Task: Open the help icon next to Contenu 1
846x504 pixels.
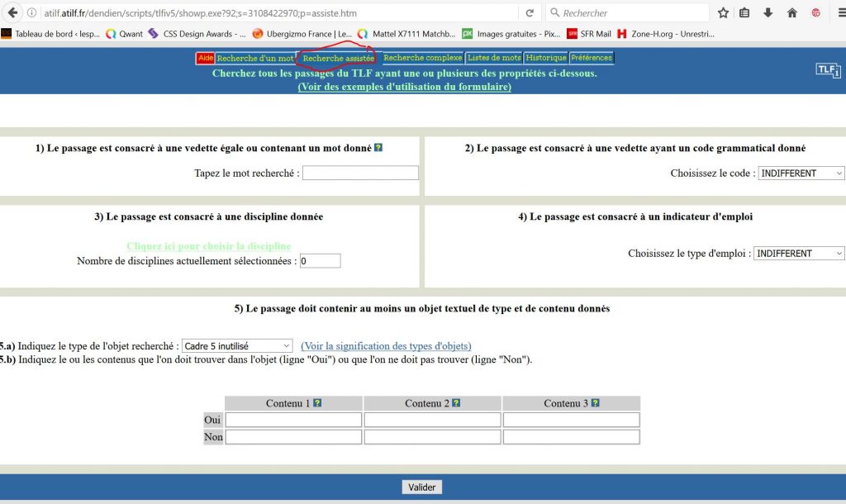Action: point(318,403)
